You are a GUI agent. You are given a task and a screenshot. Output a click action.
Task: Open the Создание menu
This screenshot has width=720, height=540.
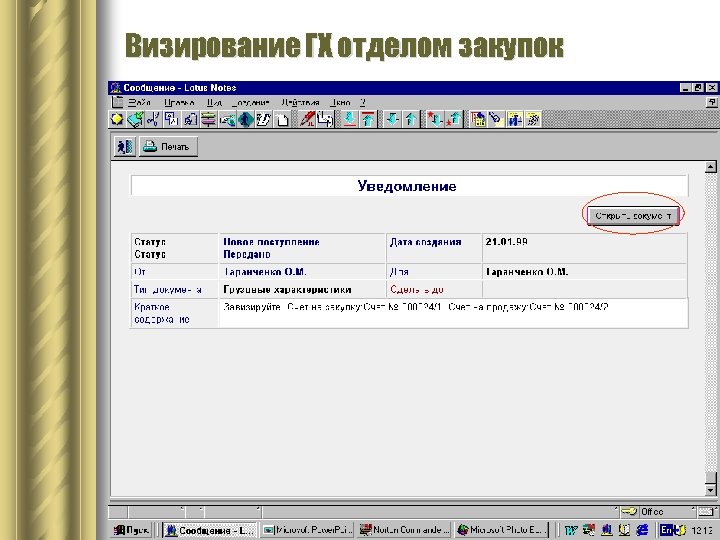[x=251, y=102]
